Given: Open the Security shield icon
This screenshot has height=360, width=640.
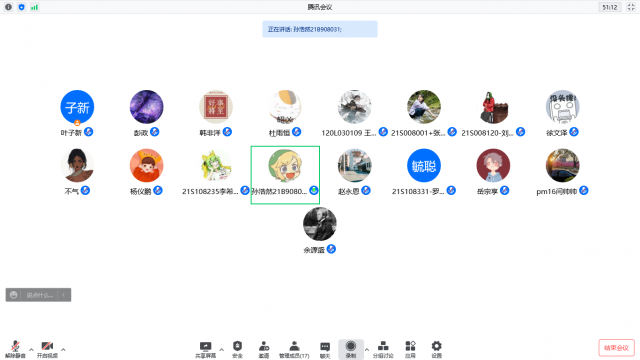Looking at the screenshot, I should (x=237, y=349).
